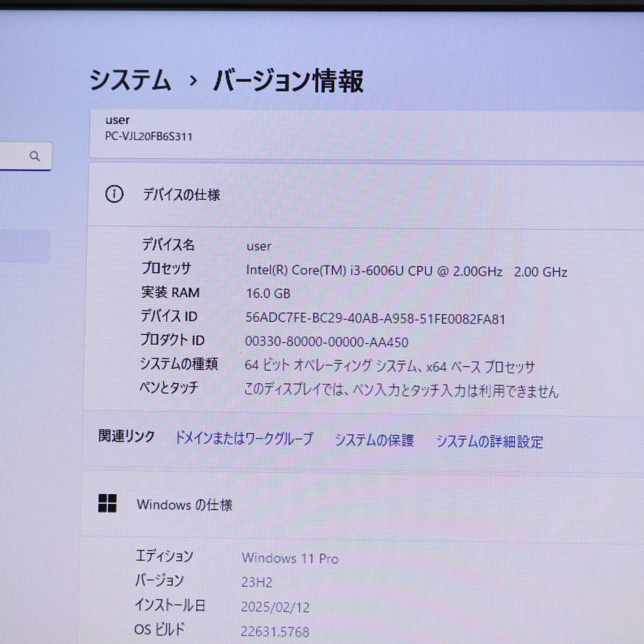Click the プロセッサ label
This screenshot has width=644, height=644.
166,268
